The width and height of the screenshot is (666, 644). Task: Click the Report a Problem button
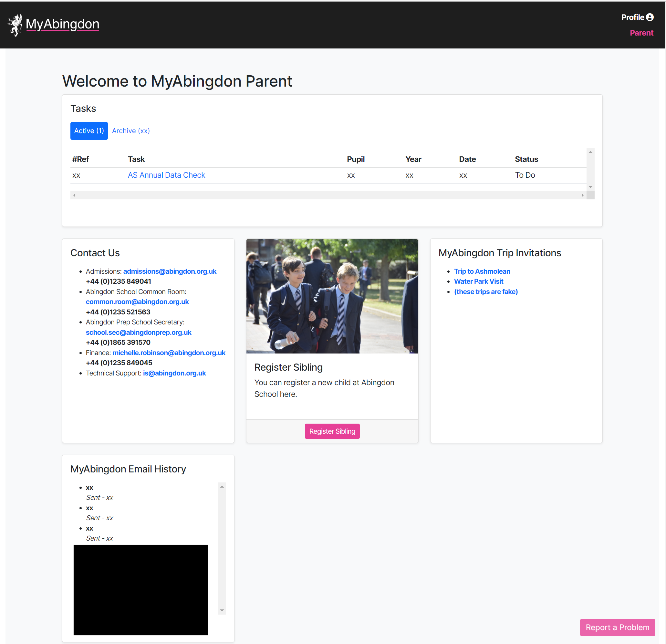click(x=617, y=627)
